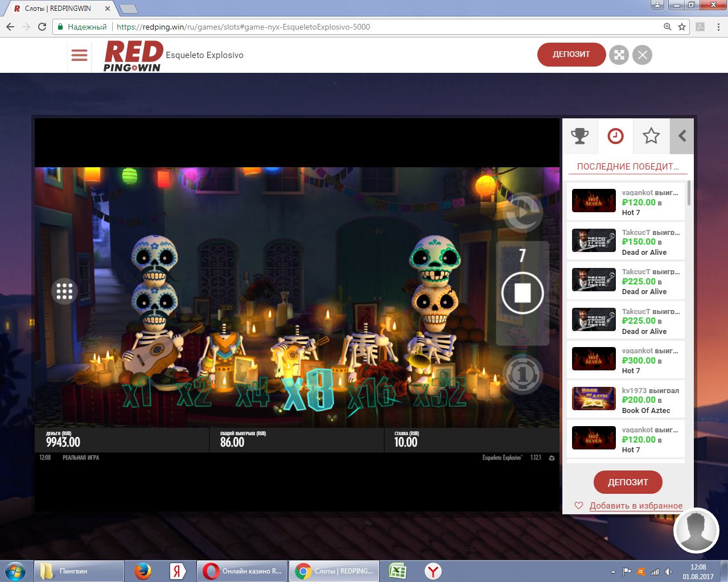
Task: Open the coin bet selector icon
Action: [523, 374]
